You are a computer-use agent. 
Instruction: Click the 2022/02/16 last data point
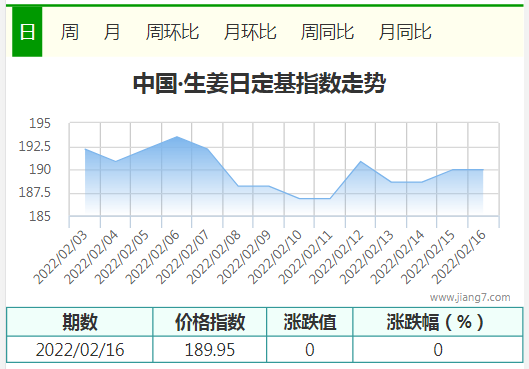pos(483,169)
